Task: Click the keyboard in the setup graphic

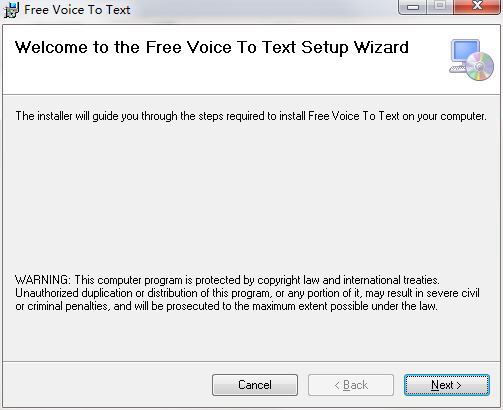Action: [x=457, y=69]
